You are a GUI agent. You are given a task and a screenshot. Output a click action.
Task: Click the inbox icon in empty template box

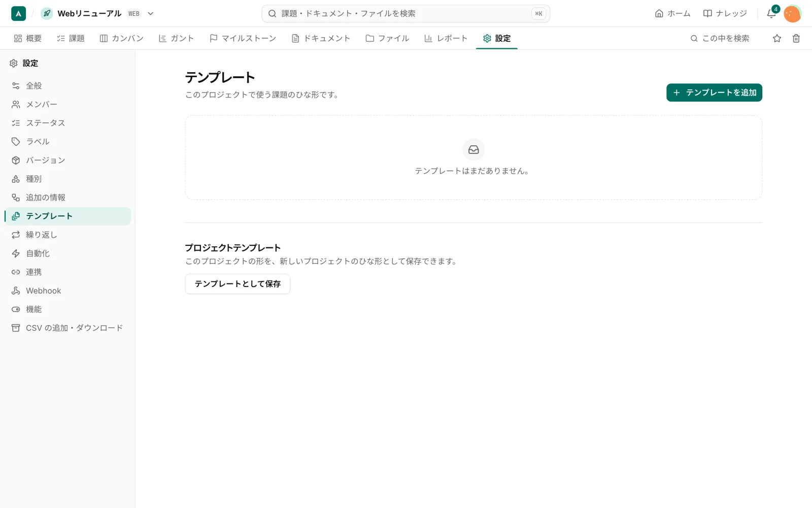point(473,150)
